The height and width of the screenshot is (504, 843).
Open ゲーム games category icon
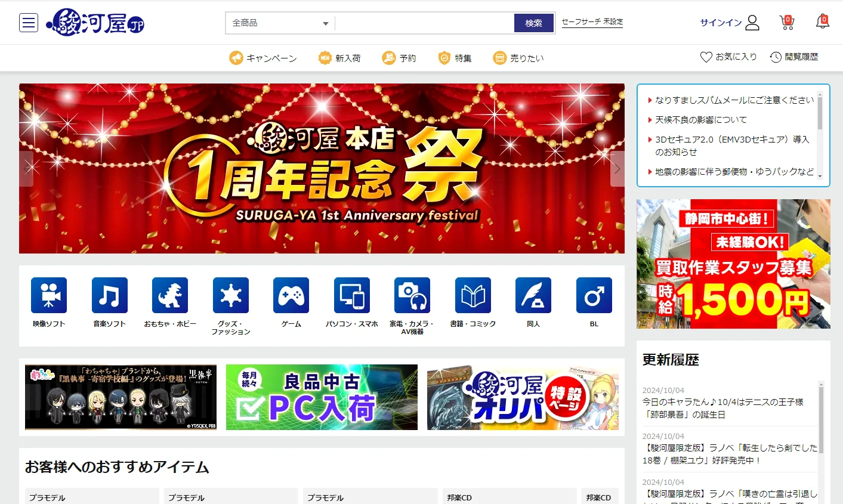(x=291, y=295)
